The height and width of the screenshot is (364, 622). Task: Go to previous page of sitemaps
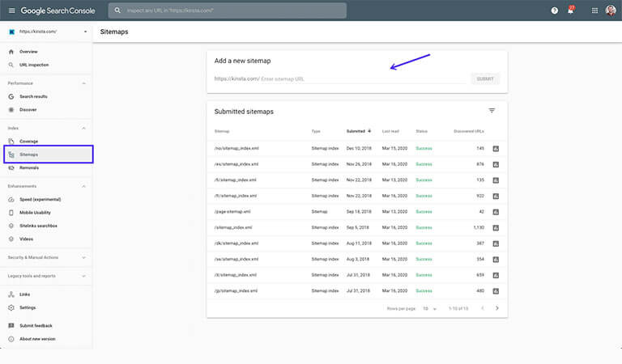pos(483,308)
